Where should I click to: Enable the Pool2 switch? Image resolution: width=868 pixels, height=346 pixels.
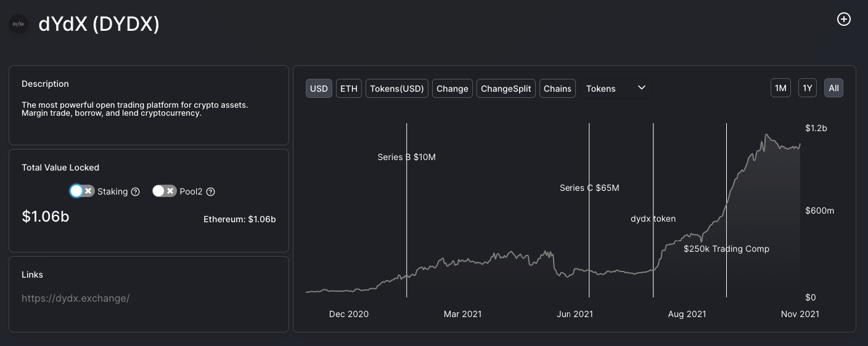(164, 191)
